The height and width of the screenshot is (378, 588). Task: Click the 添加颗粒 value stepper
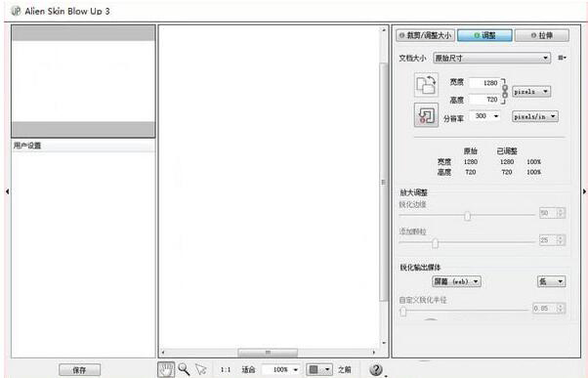(x=561, y=239)
